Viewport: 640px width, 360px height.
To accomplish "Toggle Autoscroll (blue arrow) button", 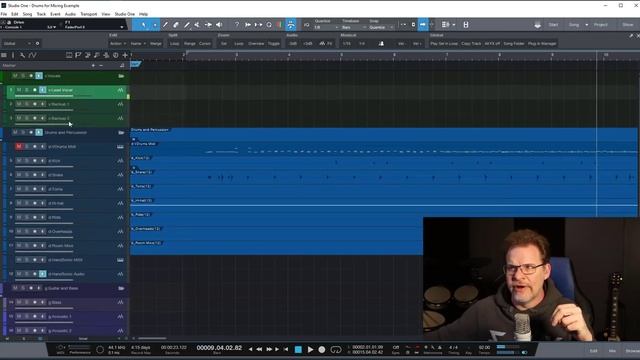I will 423,25.
